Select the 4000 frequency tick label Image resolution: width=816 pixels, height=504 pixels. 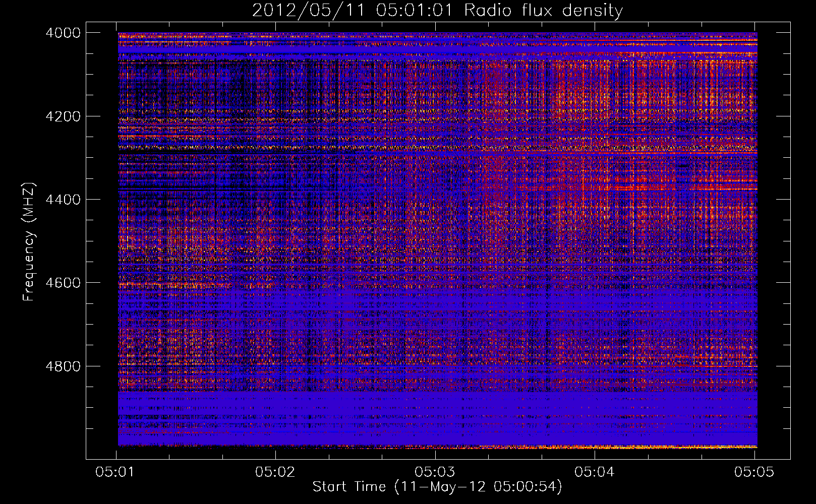63,33
